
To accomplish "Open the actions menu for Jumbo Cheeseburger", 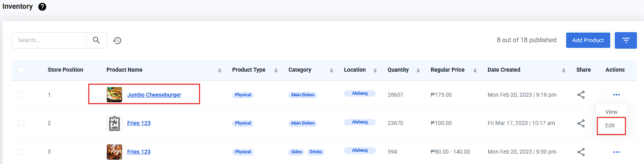I will [616, 95].
